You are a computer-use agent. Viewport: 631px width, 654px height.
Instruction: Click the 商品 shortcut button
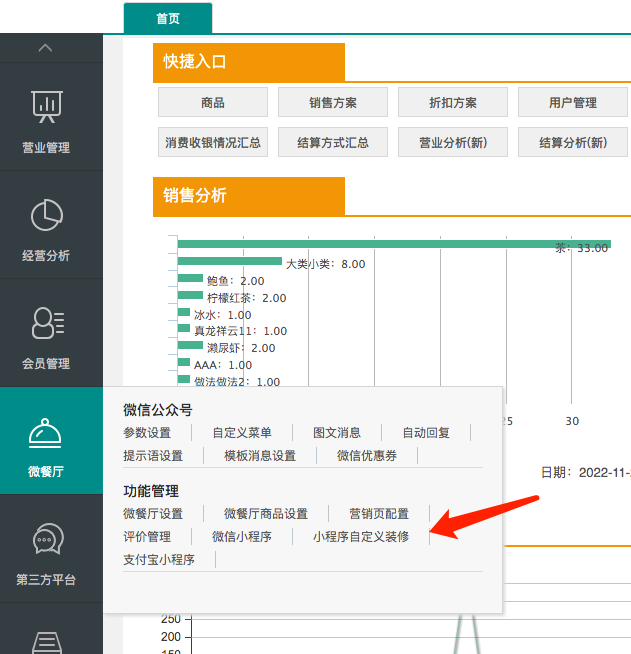pyautogui.click(x=213, y=103)
